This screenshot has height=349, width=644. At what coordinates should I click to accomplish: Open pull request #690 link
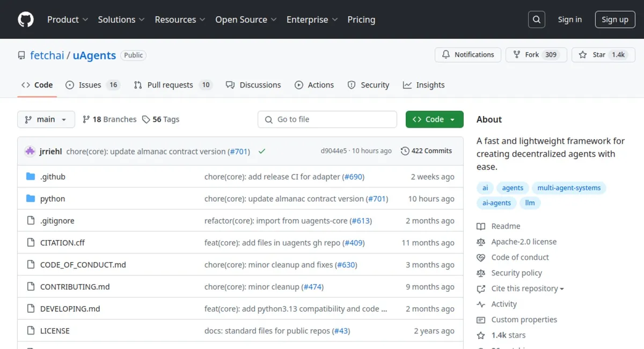(354, 177)
